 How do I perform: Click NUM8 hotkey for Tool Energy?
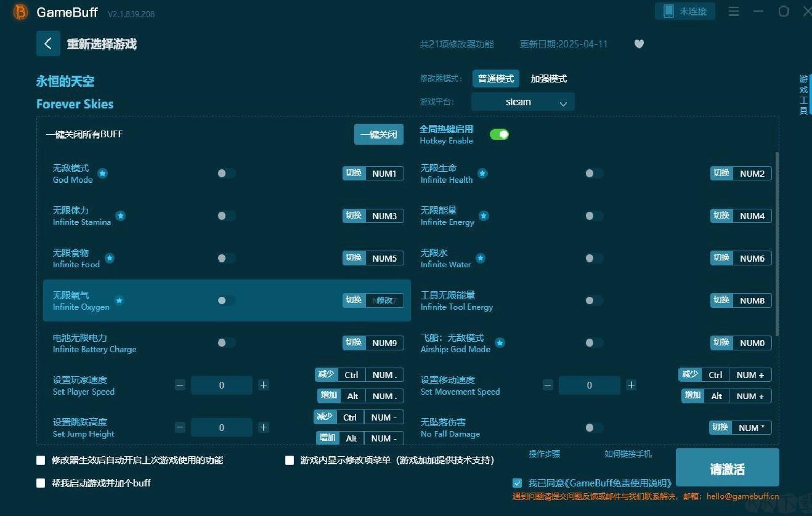[752, 300]
